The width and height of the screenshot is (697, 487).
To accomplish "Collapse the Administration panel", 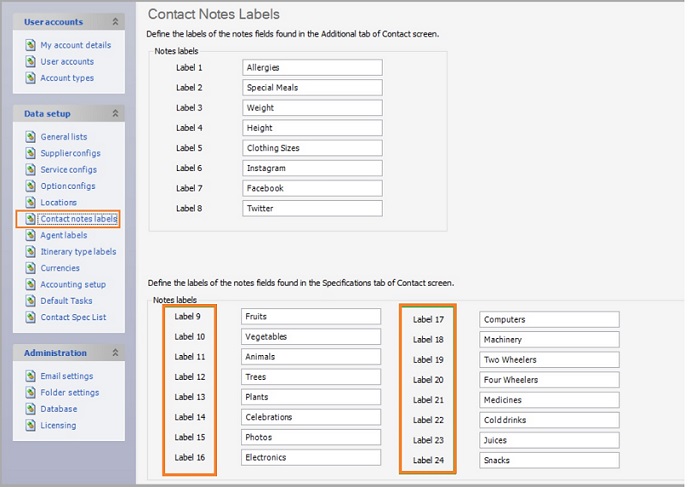I will (x=115, y=353).
